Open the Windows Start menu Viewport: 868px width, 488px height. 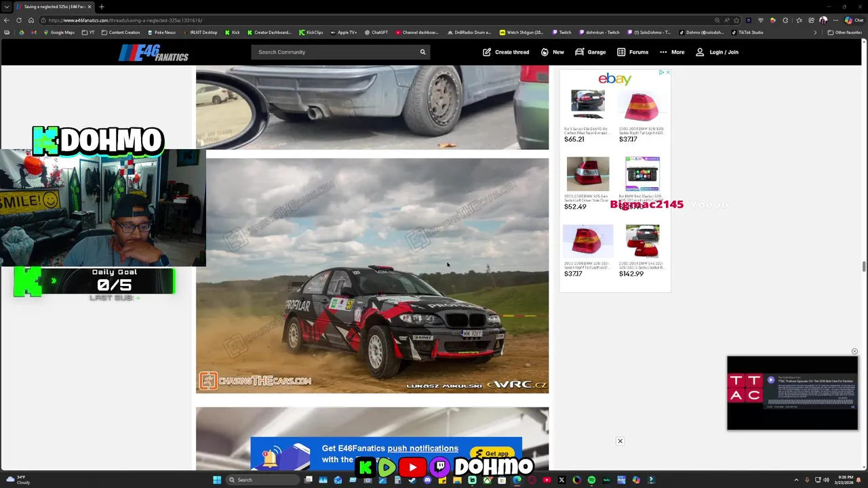click(217, 480)
